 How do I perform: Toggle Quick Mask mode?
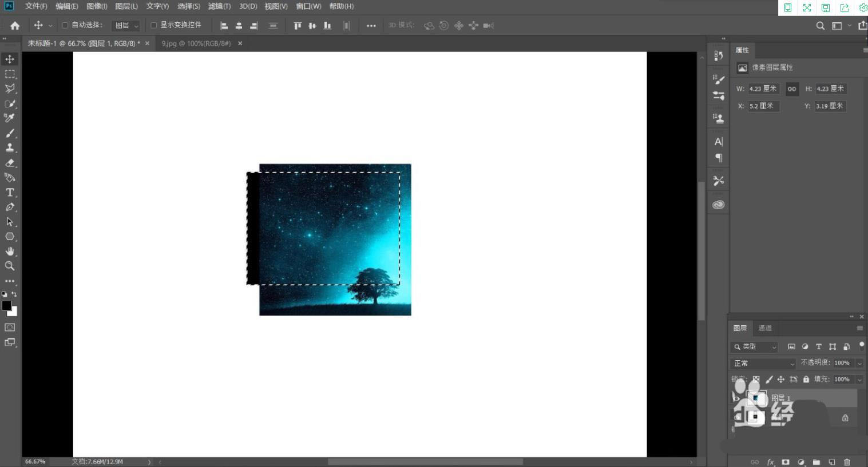(x=10, y=328)
